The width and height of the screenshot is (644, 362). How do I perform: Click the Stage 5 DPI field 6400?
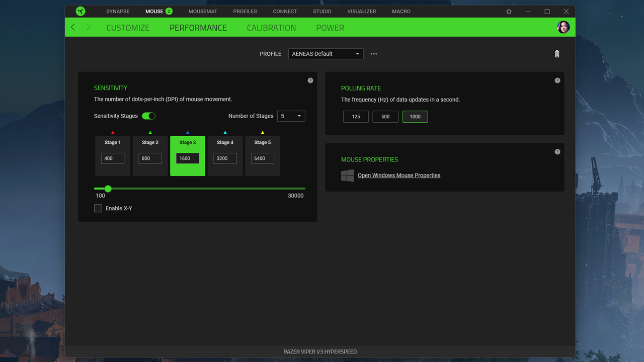263,158
